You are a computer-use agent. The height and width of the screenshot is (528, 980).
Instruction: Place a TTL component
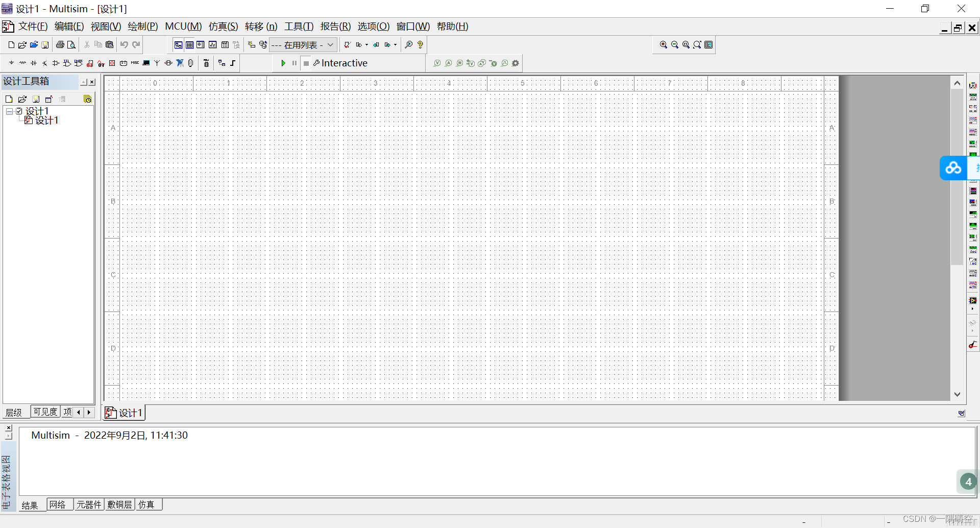point(67,63)
